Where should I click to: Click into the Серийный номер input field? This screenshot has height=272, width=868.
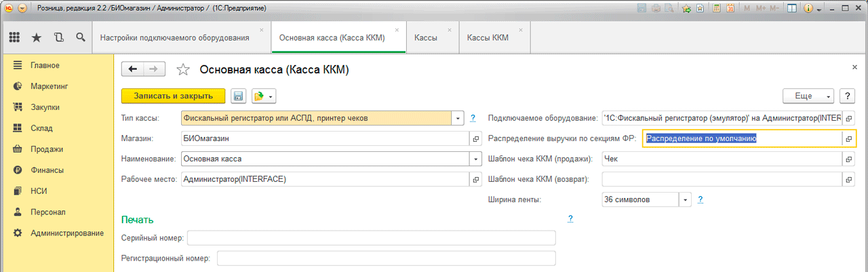371,237
